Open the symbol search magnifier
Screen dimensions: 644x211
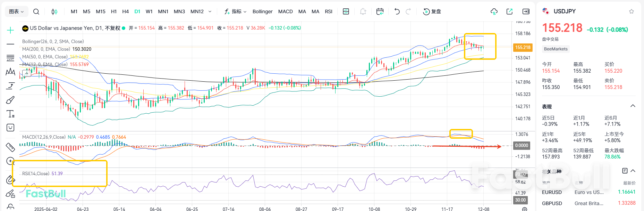point(36,11)
